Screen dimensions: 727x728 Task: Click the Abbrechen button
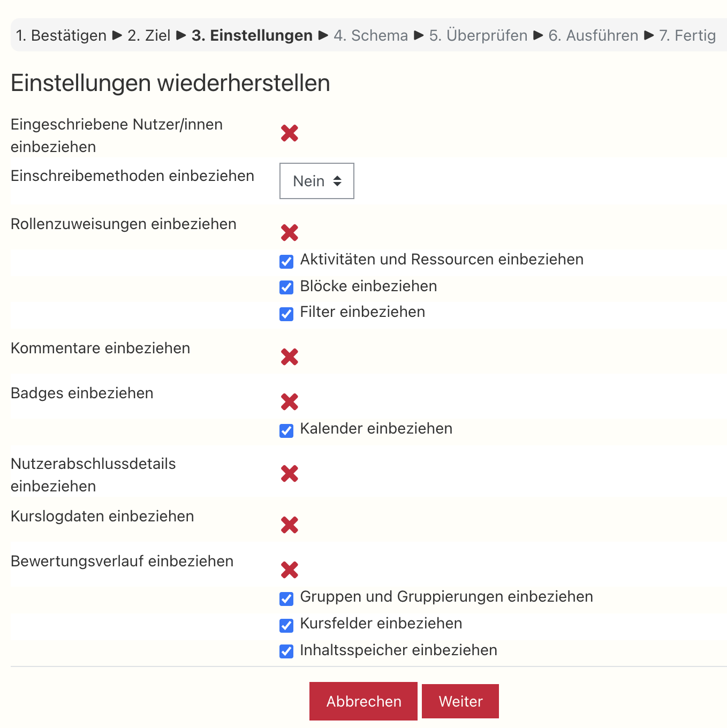click(x=363, y=701)
